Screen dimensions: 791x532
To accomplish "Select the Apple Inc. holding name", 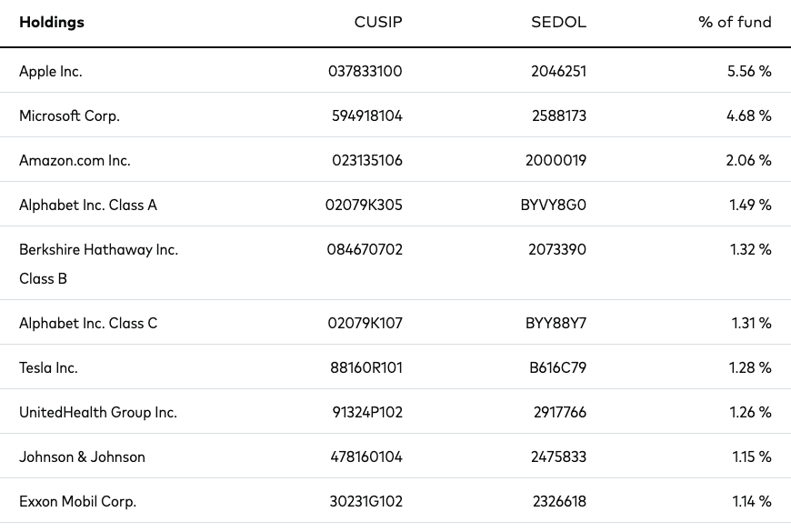I will click(x=50, y=72).
